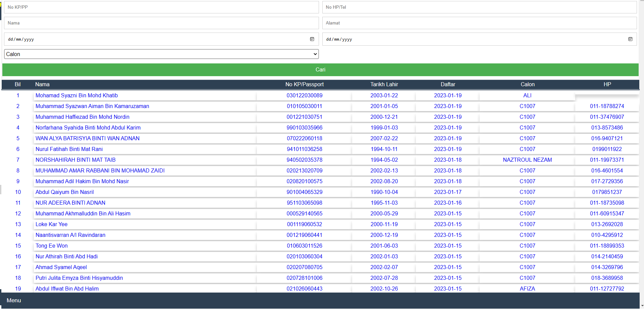The width and height of the screenshot is (644, 310).
Task: Click AFIZA in the Calon column
Action: pyautogui.click(x=527, y=289)
